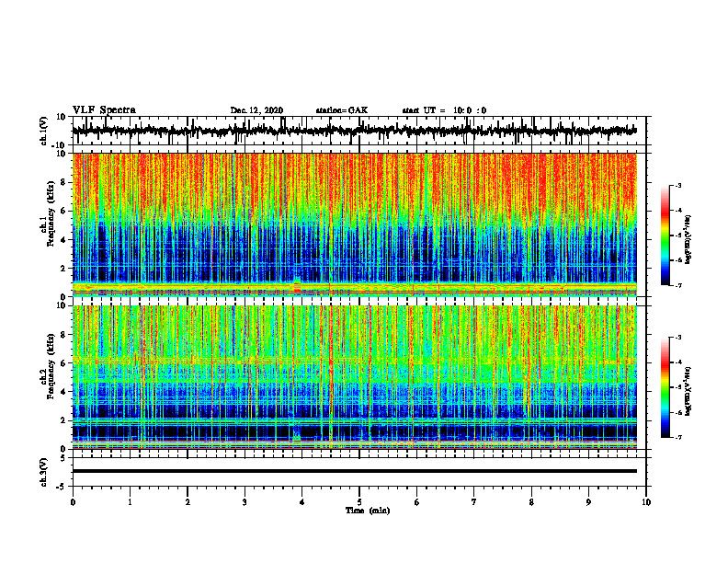The image size is (728, 563).
Task: Click the date text "Dec. 12, 2020"
Action: [256, 110]
